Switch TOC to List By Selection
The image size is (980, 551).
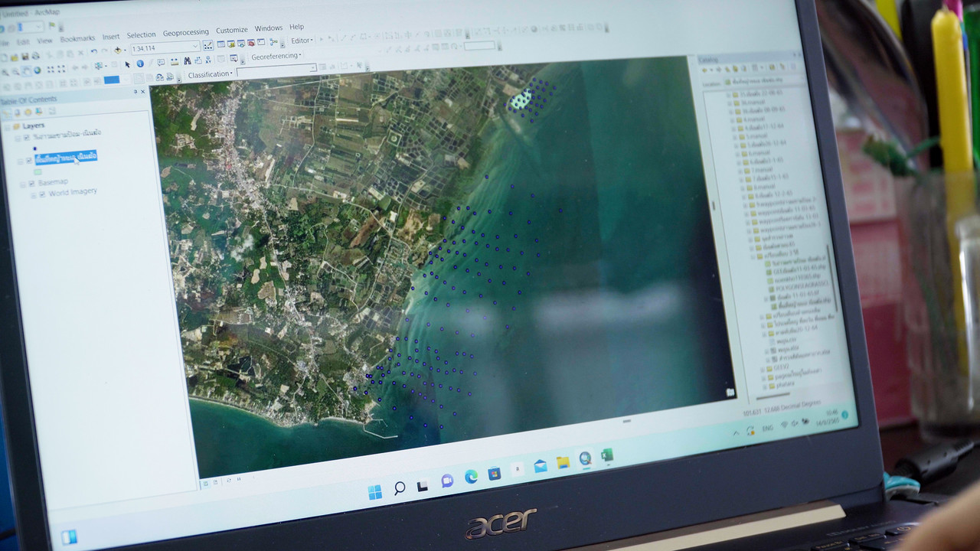tap(39, 112)
